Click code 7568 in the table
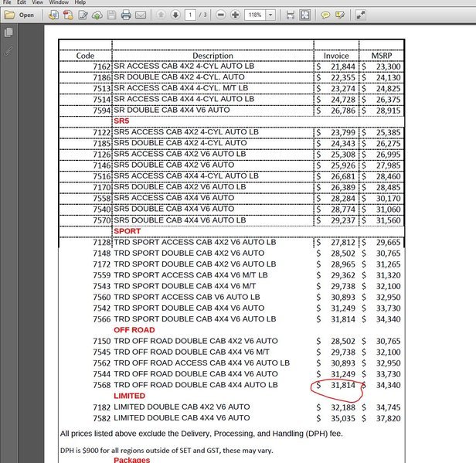 (x=101, y=385)
